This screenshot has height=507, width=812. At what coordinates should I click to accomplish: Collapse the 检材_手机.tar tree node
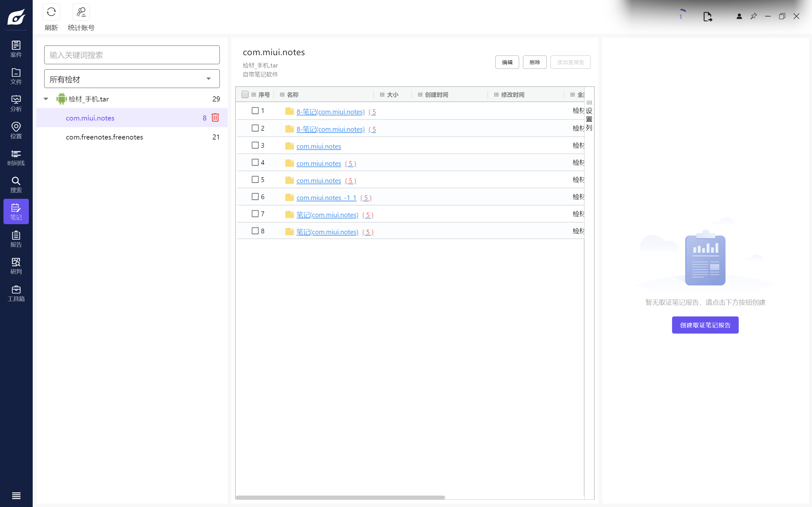[x=46, y=99]
